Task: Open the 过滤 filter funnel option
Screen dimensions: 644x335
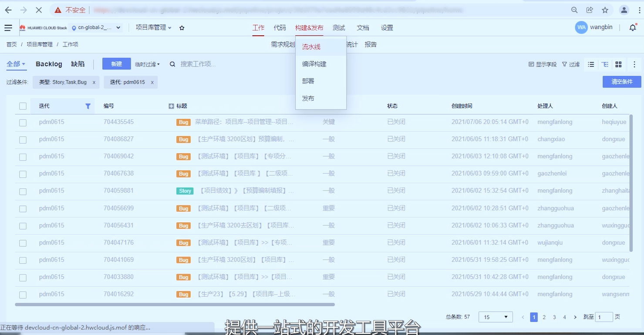Action: 571,64
